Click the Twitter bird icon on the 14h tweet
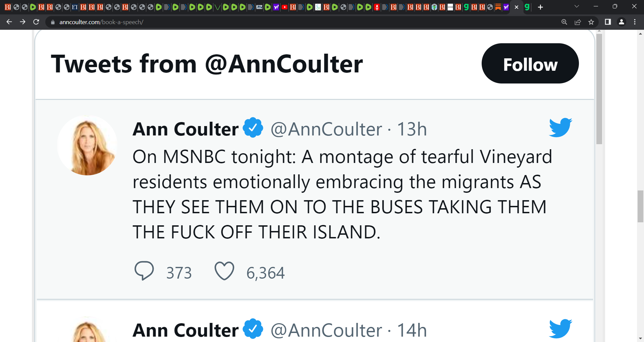Viewport: 644px width, 342px height. pos(560,329)
